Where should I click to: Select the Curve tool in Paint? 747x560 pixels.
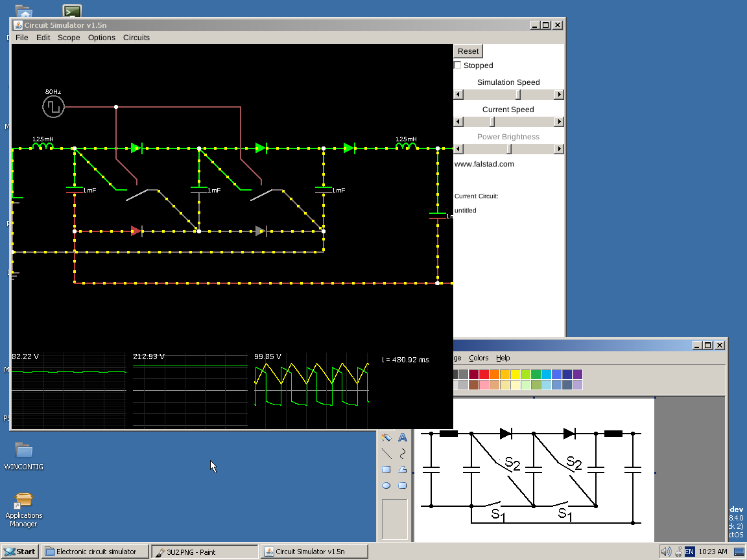click(x=403, y=453)
